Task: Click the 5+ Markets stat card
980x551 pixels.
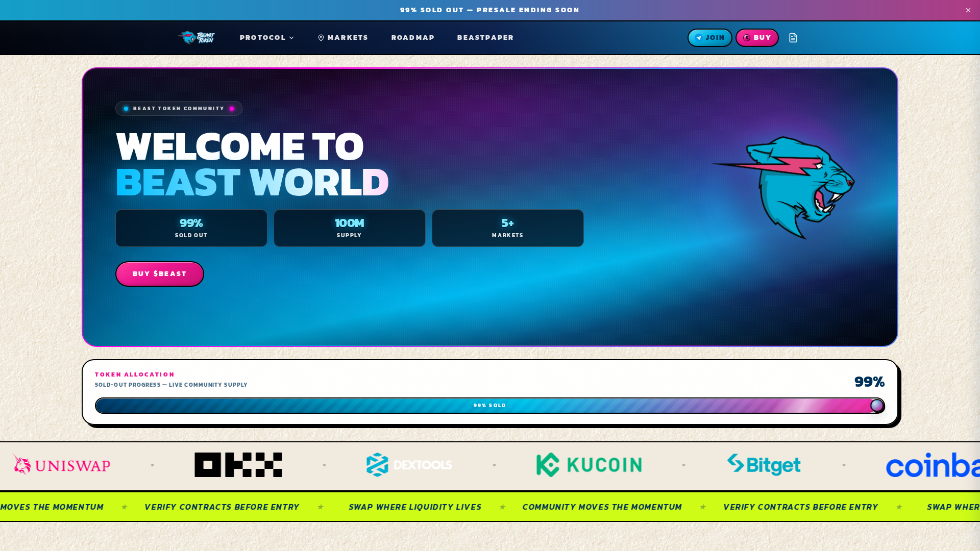Action: point(508,228)
